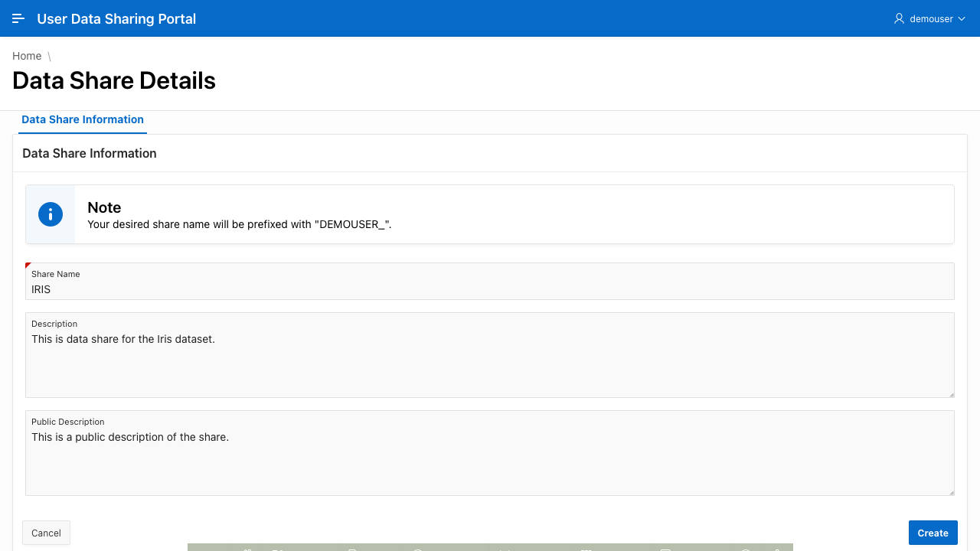980x551 pixels.
Task: Click the Create button
Action: (933, 533)
